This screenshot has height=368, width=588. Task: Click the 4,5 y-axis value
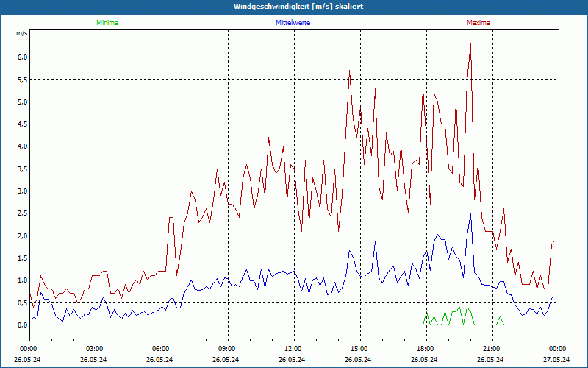click(x=23, y=124)
